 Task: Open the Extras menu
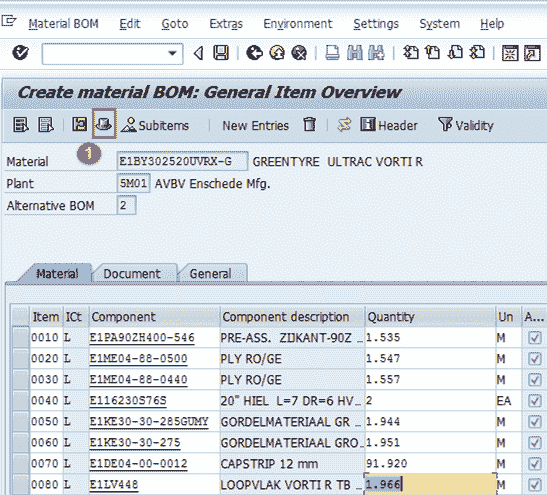click(x=226, y=24)
